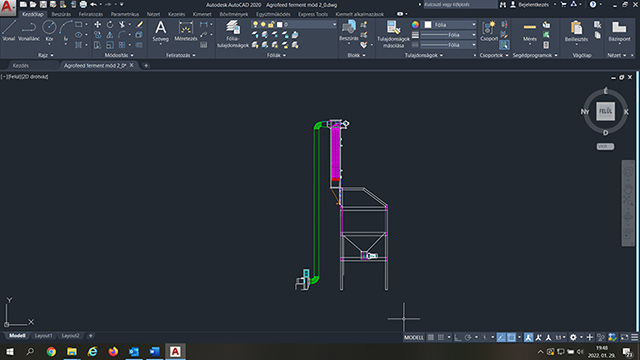Screen dimensions: 640x360
Task: Open the Express Tools ribbon tab
Action: pos(313,14)
